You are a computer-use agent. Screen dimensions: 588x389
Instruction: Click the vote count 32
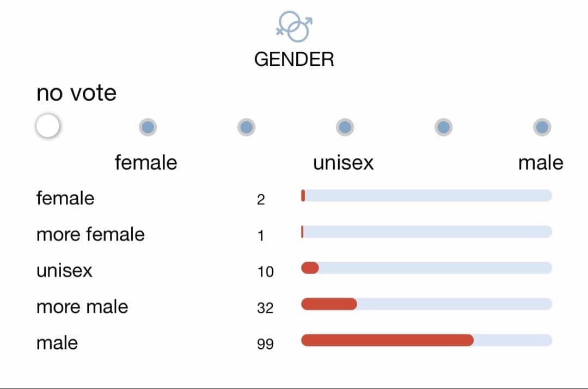coord(265,308)
